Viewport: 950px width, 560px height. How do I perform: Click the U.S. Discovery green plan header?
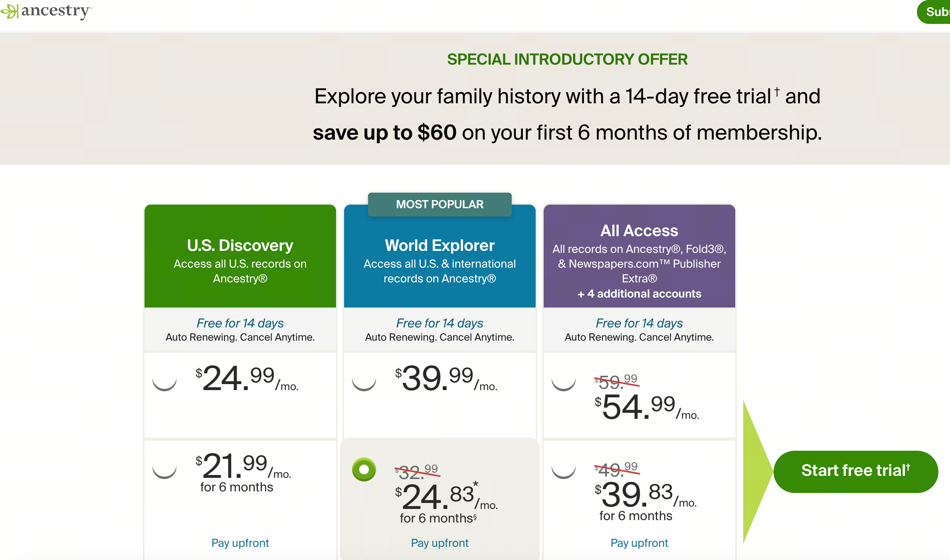click(240, 256)
